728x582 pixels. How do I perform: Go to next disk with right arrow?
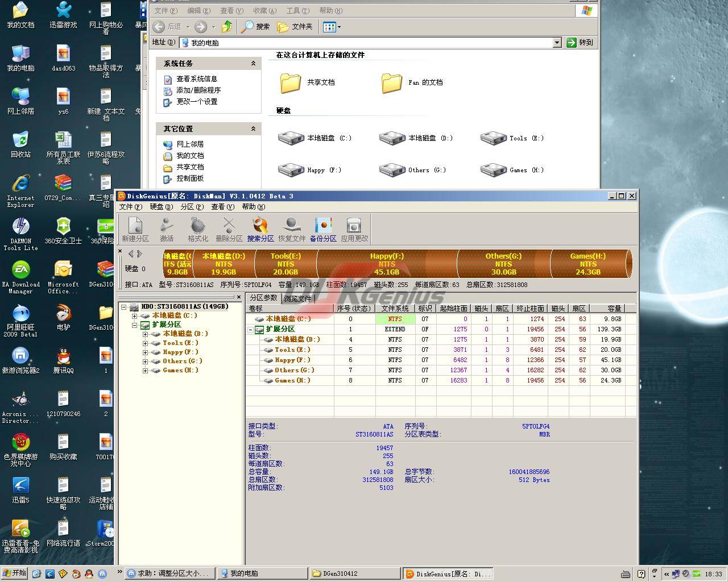click(x=139, y=254)
